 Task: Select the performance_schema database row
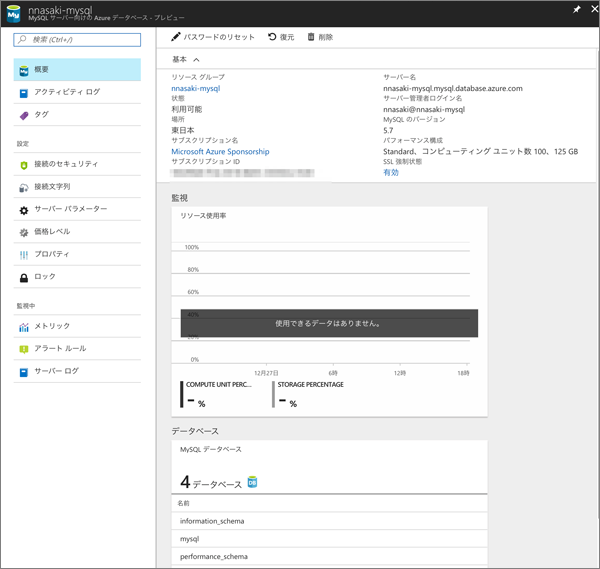pyautogui.click(x=329, y=556)
